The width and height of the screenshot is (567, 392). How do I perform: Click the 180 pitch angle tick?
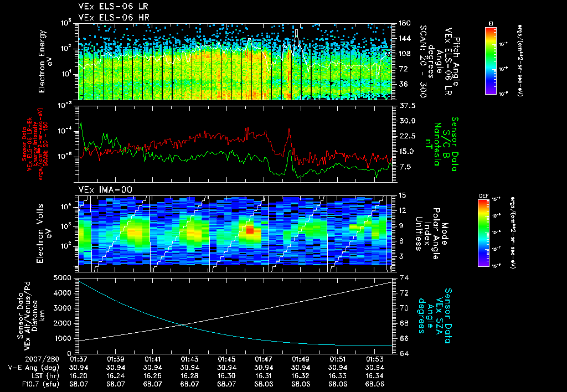[x=405, y=23]
